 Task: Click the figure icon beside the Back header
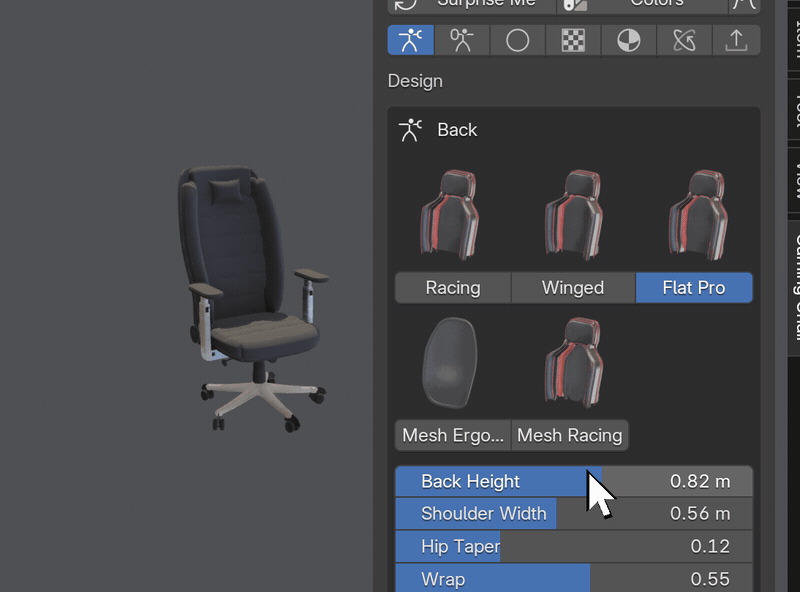[x=410, y=130]
